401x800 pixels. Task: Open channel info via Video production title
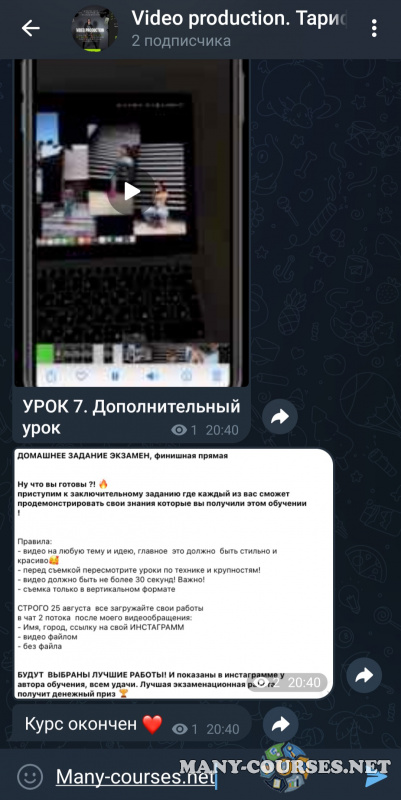pos(239,18)
